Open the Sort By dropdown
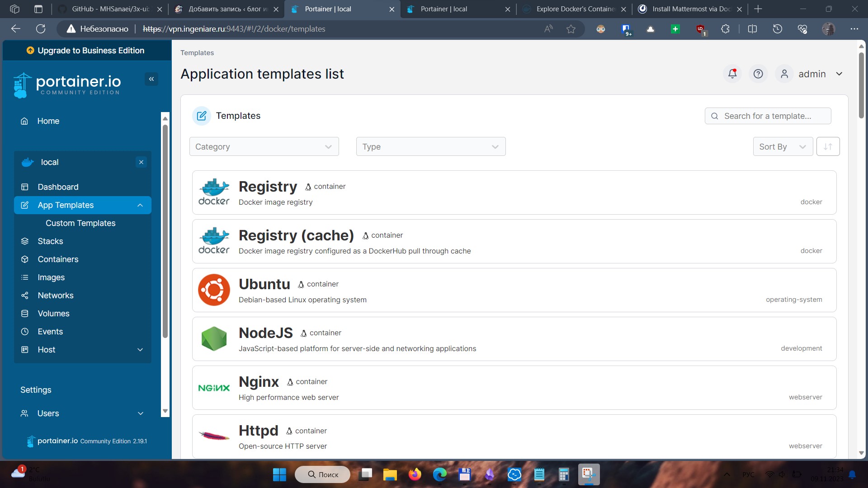The image size is (868, 488). pos(783,146)
